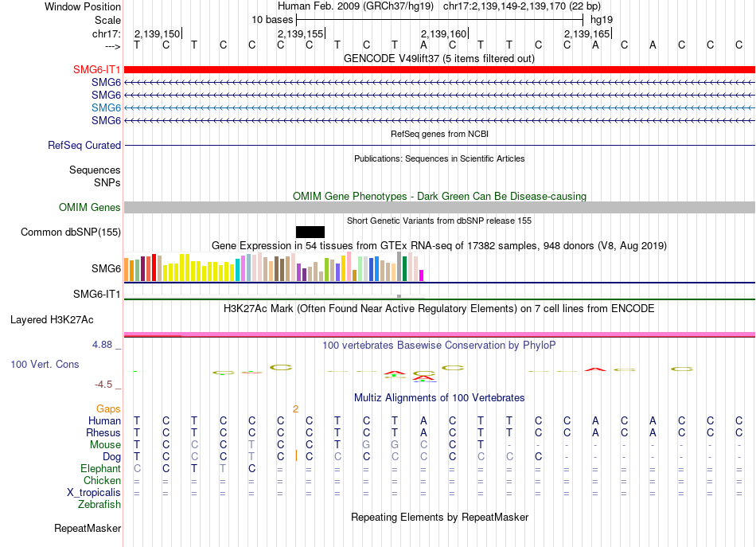Click the chr17:2,139,149-2,139,170 (22 bp) window text

pyautogui.click(x=522, y=6)
